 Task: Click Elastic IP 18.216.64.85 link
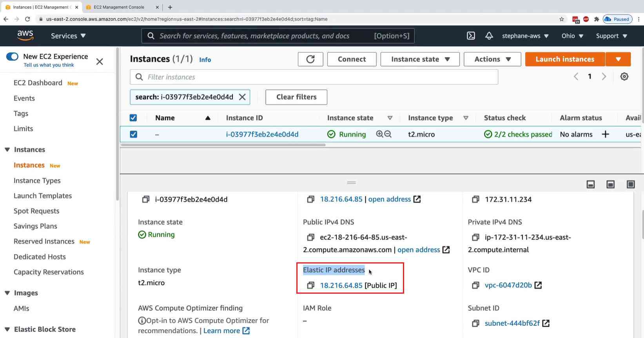[x=341, y=285]
